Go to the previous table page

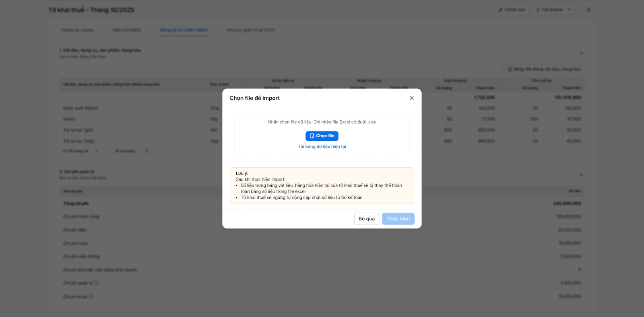tap(97, 151)
